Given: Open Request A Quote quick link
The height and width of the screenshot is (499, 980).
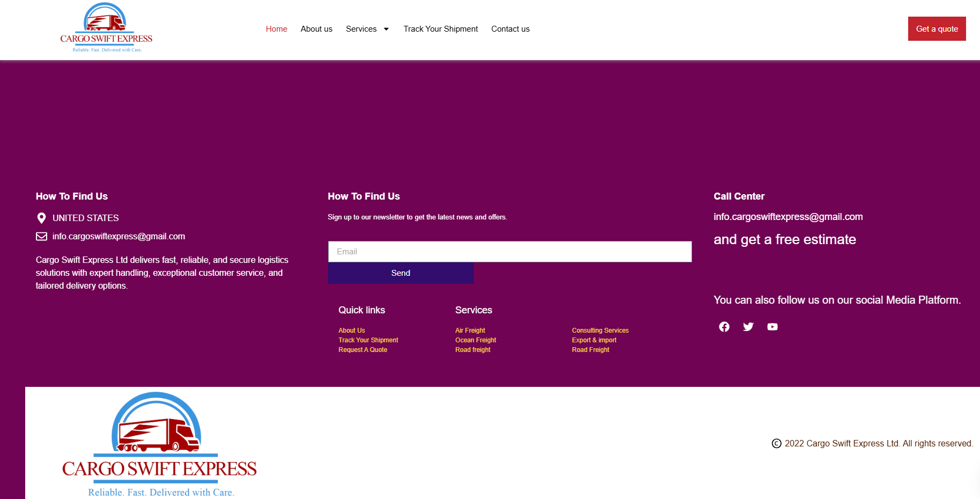Looking at the screenshot, I should (x=362, y=350).
